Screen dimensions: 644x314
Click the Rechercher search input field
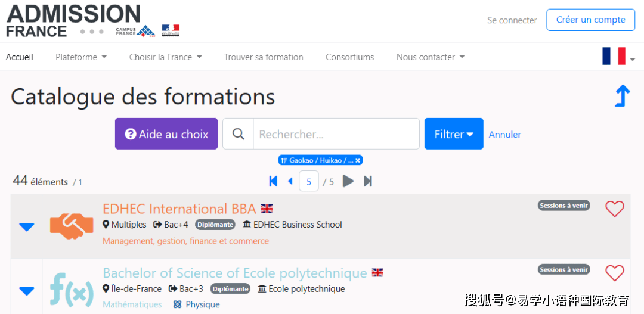(337, 134)
